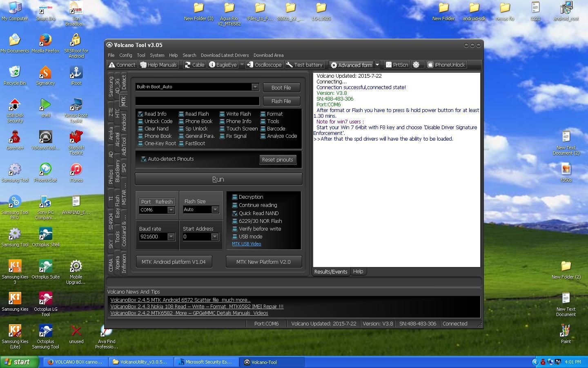Enable the Write Flash checkbox
The image size is (588, 368).
(222, 114)
